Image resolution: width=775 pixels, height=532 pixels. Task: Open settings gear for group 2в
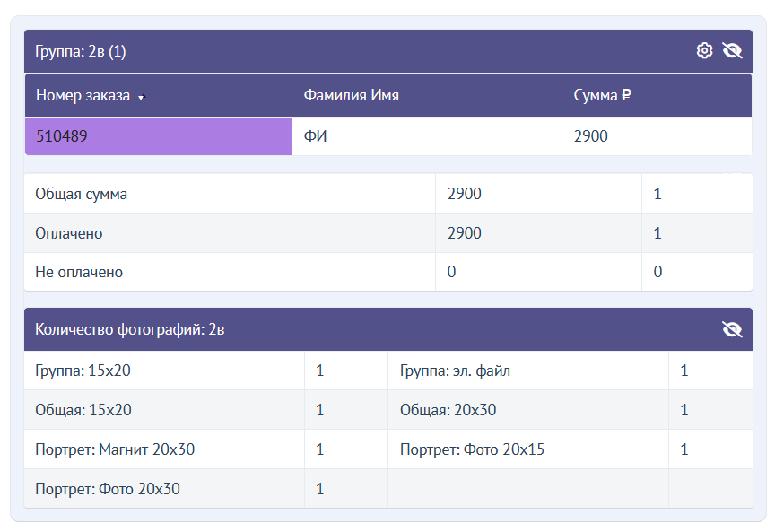[704, 51]
